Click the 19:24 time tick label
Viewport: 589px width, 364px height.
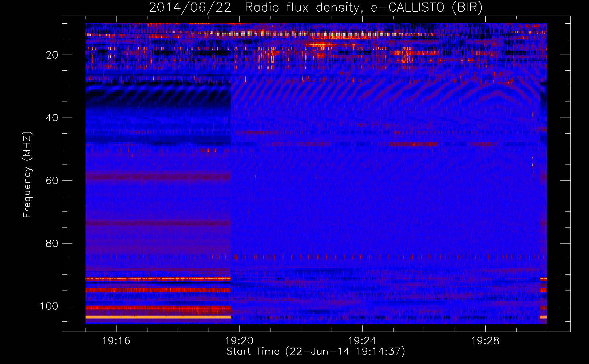362,341
